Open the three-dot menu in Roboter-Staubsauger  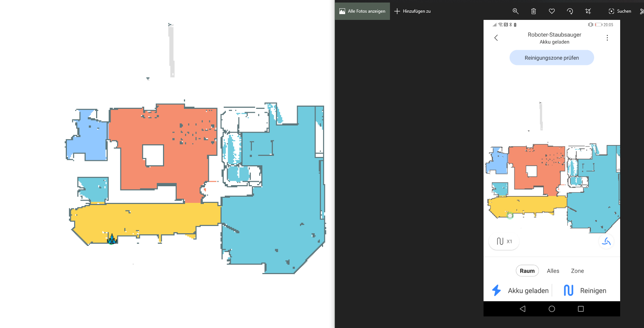pyautogui.click(x=607, y=38)
